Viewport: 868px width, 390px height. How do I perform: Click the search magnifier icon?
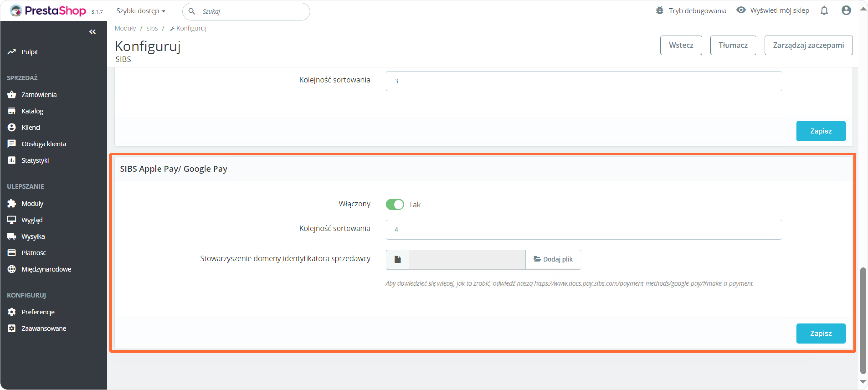click(x=192, y=11)
